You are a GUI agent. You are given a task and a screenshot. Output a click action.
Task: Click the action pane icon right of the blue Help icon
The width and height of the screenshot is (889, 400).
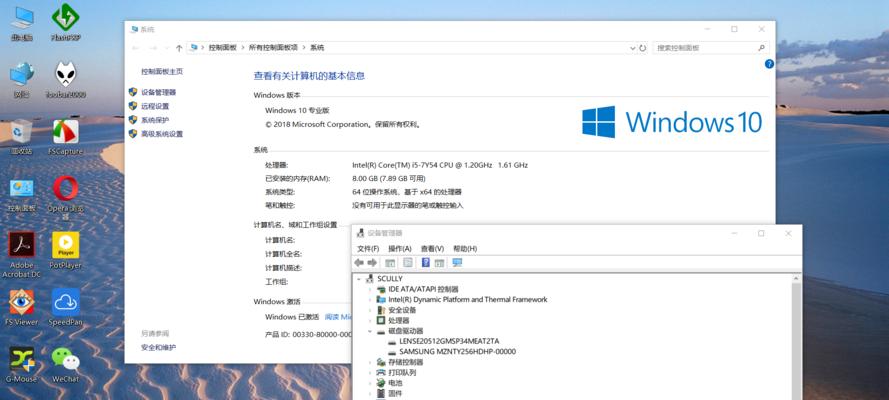[439, 263]
